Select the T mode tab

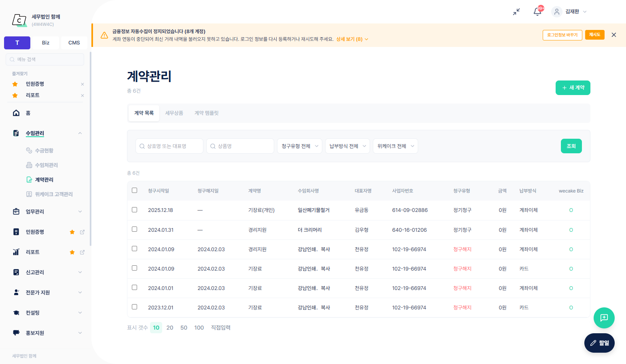coord(17,43)
